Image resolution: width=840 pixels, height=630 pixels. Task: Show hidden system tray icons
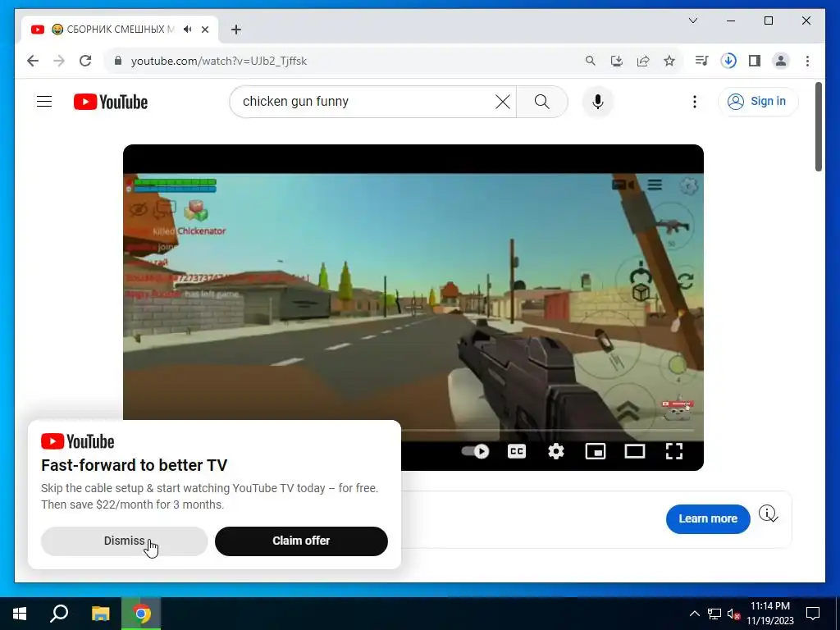[x=694, y=614]
